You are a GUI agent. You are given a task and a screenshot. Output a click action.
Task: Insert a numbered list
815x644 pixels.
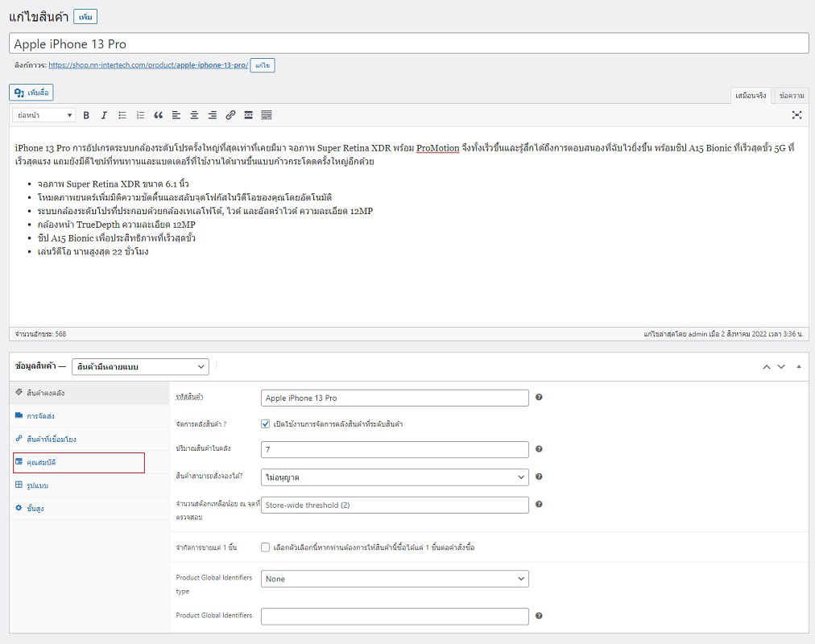(140, 115)
